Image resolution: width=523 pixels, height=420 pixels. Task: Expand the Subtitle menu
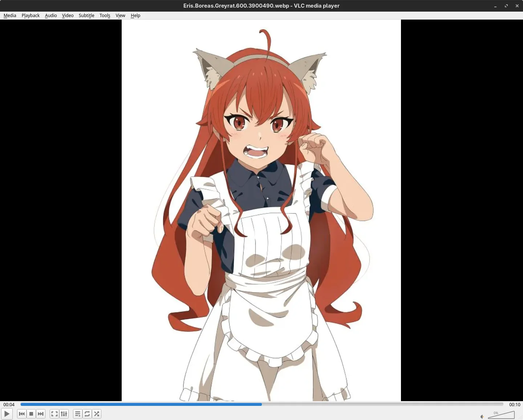86,16
